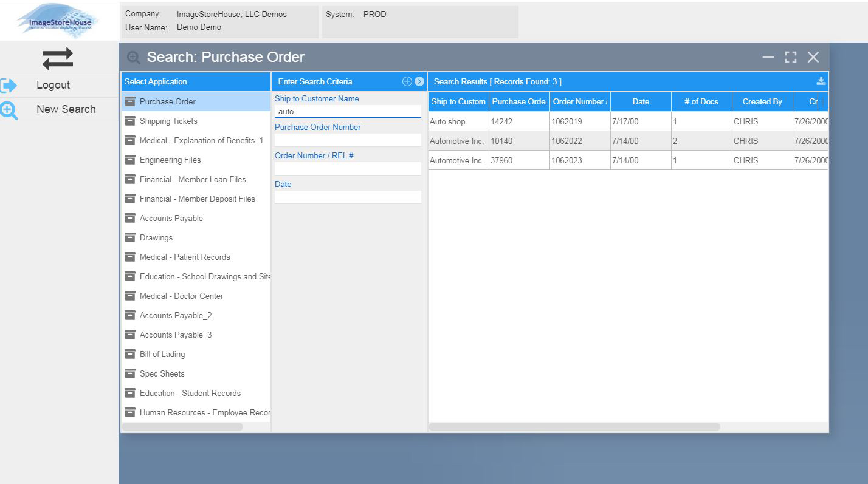Sort by Order Number column header
The width and height of the screenshot is (868, 484).
pyautogui.click(x=580, y=101)
